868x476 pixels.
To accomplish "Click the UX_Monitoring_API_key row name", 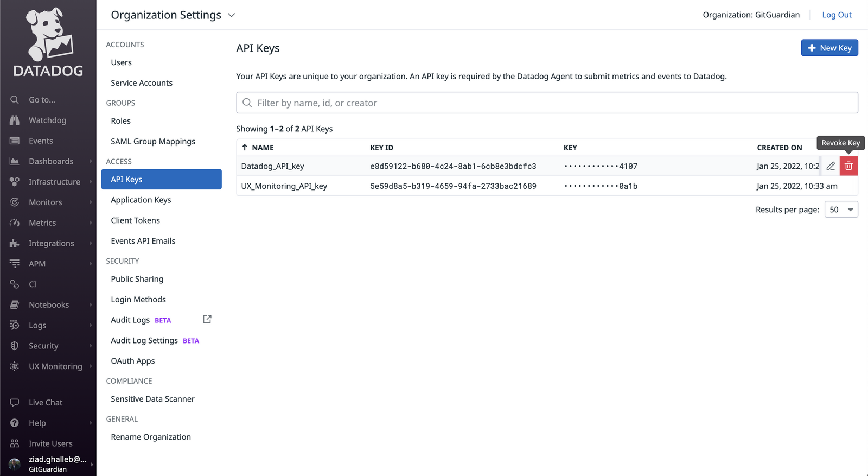I will coord(284,186).
